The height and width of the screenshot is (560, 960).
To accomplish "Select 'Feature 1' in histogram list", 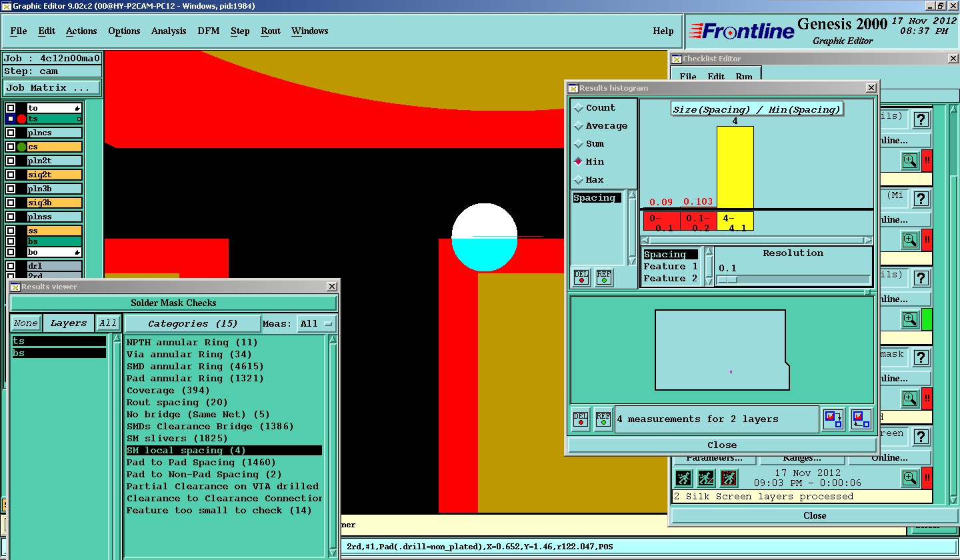I will coord(670,267).
